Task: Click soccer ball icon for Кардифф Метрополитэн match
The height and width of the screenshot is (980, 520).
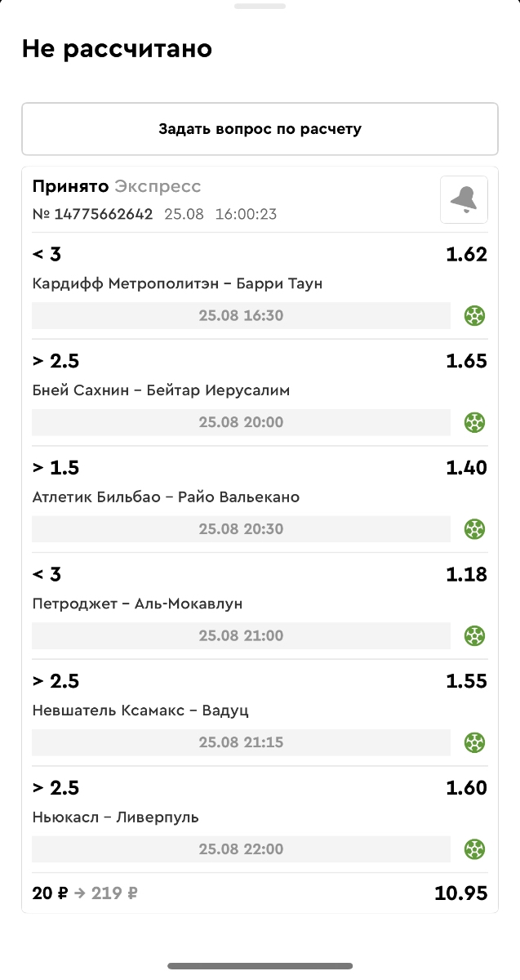Action: pos(475,315)
